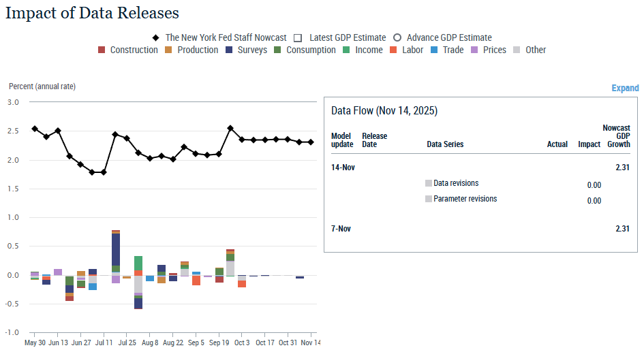Viewport: 644px width, 350px height.
Task: Click the Data revisions entry
Action: pos(455,183)
